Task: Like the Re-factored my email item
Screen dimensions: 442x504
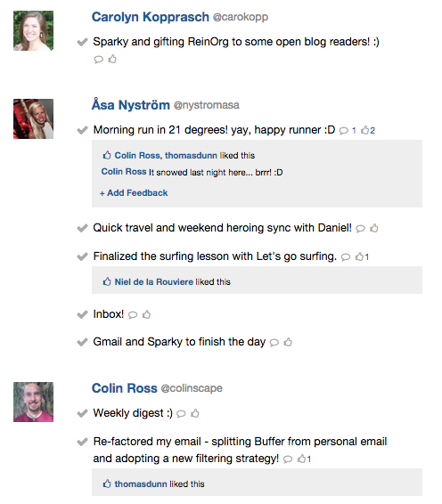Action: [304, 459]
